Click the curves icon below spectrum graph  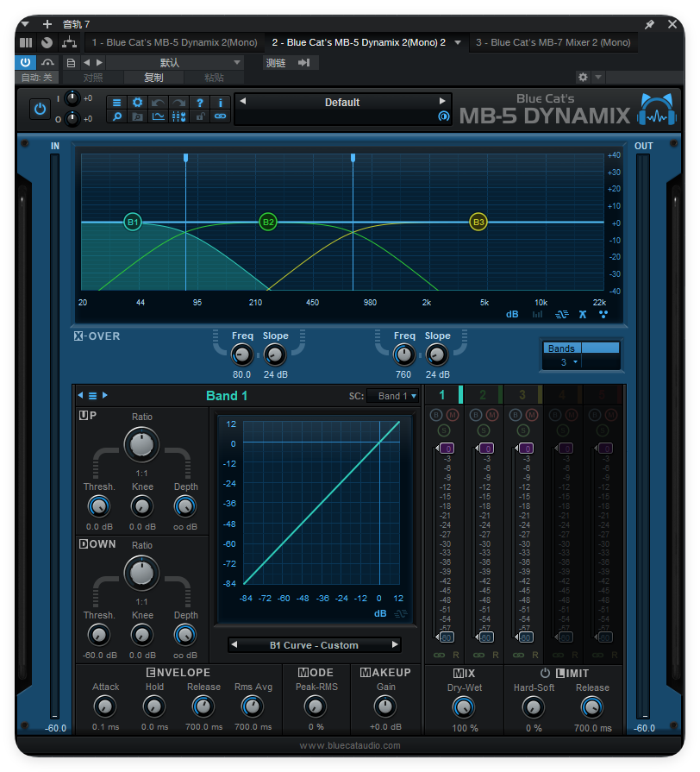[x=562, y=315]
